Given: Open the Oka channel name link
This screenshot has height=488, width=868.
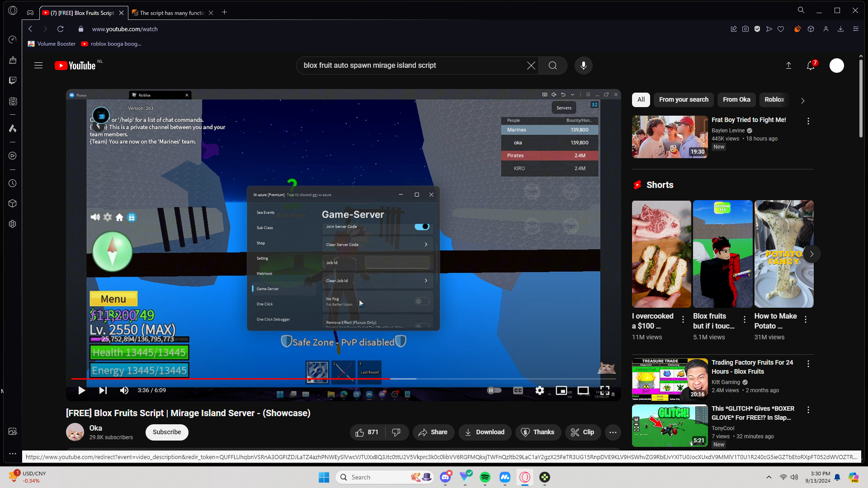Looking at the screenshot, I should (96, 428).
